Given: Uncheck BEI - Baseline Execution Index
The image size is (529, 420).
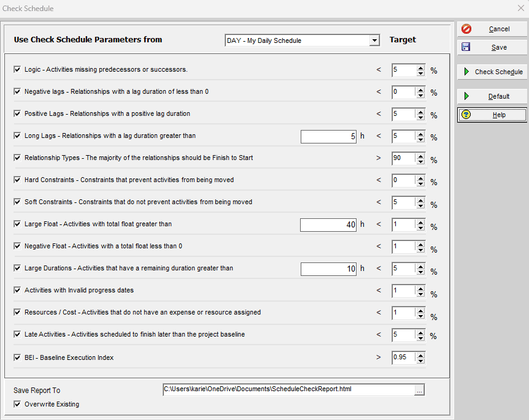Looking at the screenshot, I should [17, 357].
